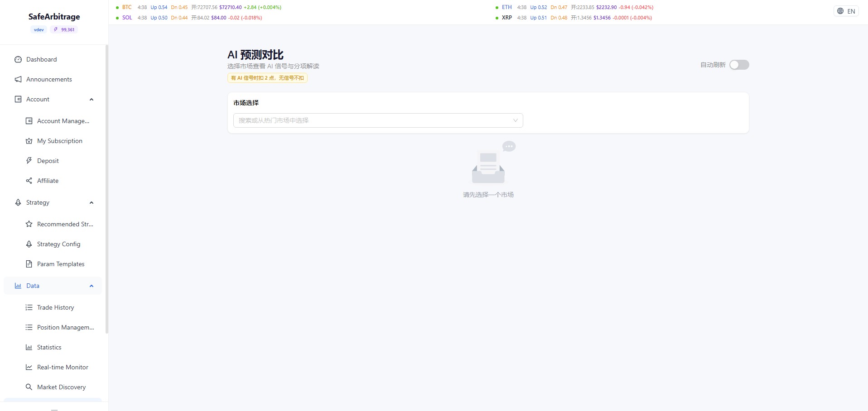
Task: Open Trade History page
Action: click(x=55, y=307)
